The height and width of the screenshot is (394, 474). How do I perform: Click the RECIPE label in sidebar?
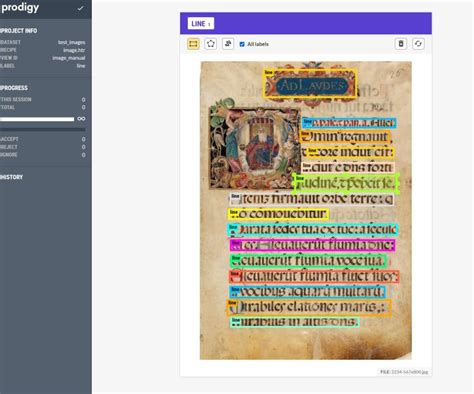pyautogui.click(x=8, y=50)
